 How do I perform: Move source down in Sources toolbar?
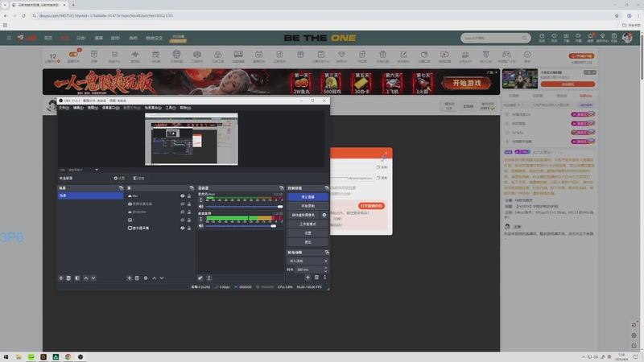[x=162, y=278]
